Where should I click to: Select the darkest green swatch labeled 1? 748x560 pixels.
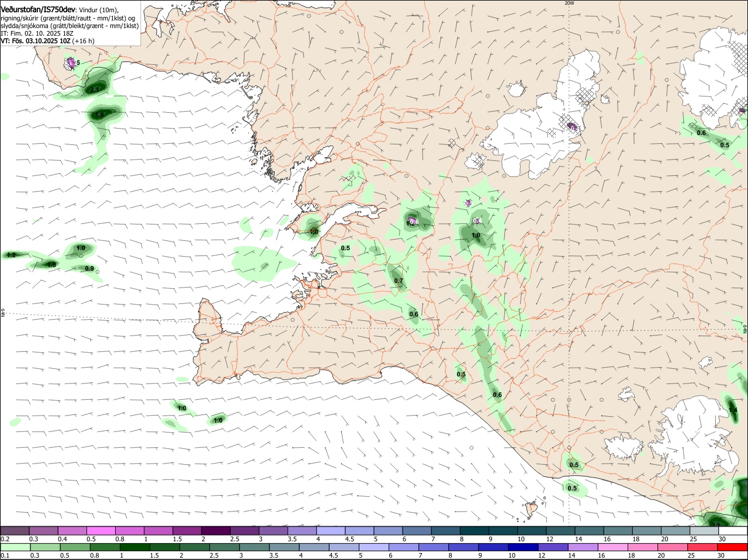pyautogui.click(x=134, y=547)
